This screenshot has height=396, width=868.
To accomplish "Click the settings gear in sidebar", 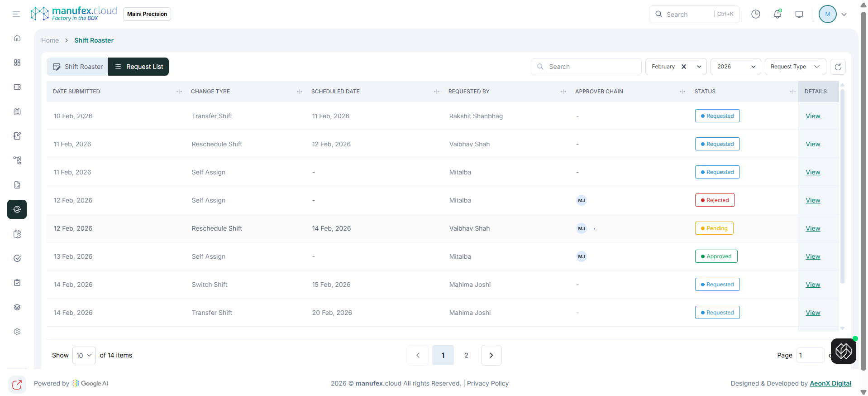I will click(x=17, y=332).
